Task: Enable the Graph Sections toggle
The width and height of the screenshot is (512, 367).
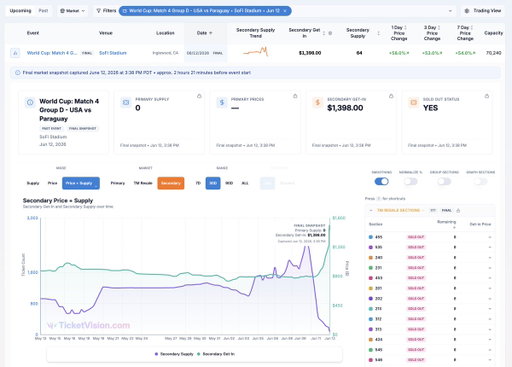Action: (x=480, y=182)
